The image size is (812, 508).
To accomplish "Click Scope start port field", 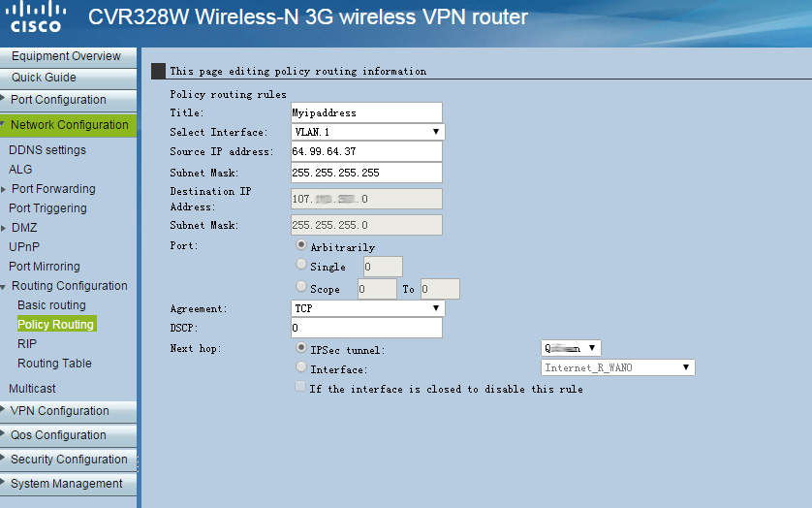I will [377, 289].
